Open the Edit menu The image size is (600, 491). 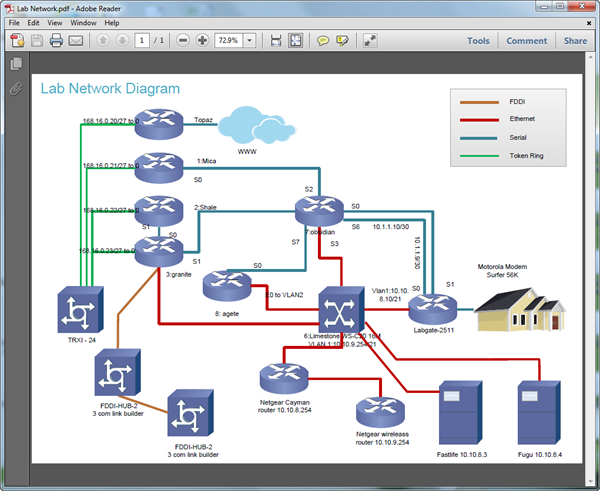[33, 23]
